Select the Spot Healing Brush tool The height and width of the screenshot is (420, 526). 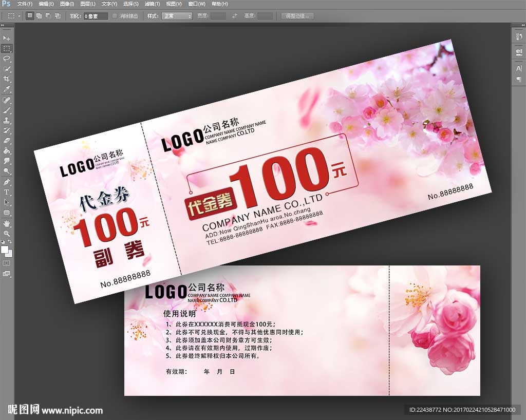click(x=7, y=100)
